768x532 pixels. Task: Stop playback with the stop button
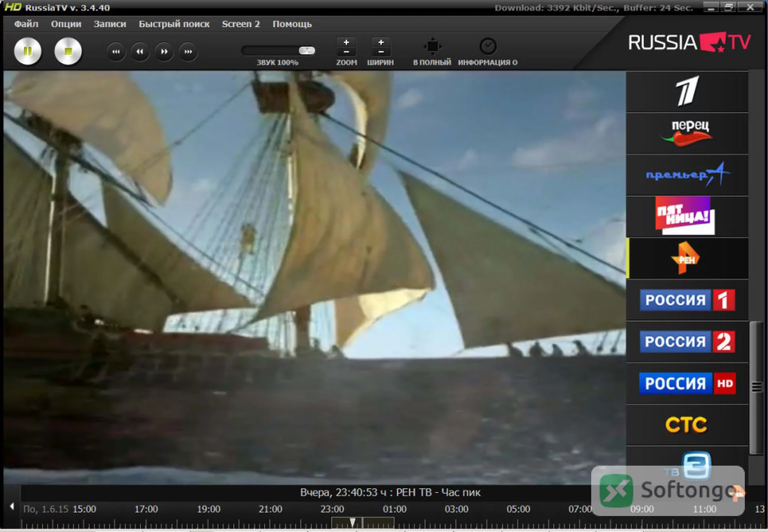tap(68, 51)
